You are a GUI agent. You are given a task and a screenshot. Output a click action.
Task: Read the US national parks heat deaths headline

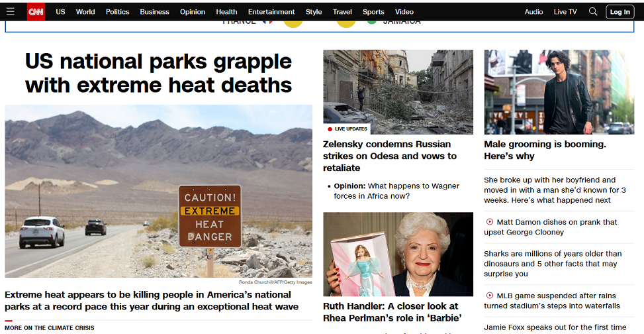[158, 73]
